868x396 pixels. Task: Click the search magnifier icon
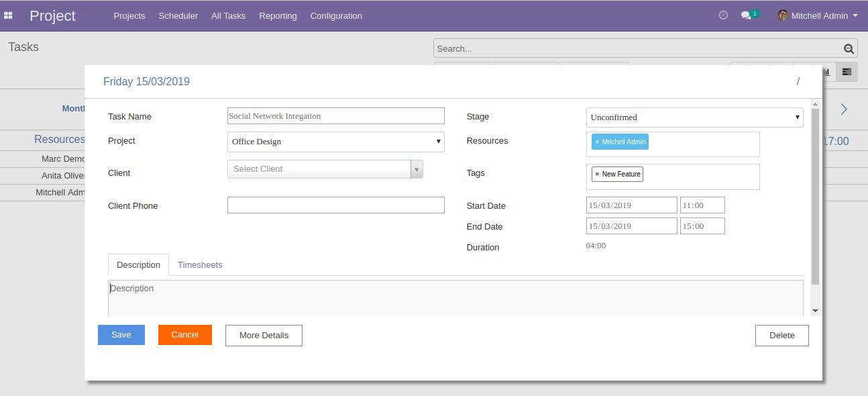pyautogui.click(x=849, y=48)
